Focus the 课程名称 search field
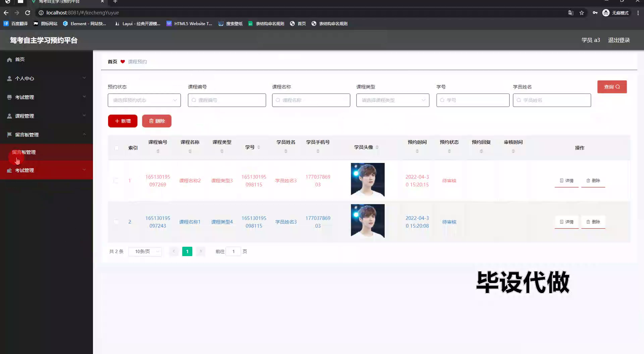Image resolution: width=644 pixels, height=354 pixels. pyautogui.click(x=311, y=100)
